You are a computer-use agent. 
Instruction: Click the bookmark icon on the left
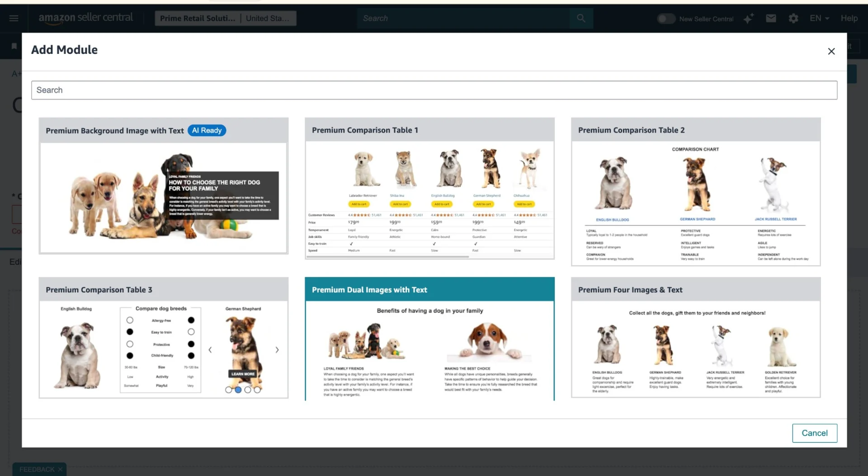coord(14,46)
